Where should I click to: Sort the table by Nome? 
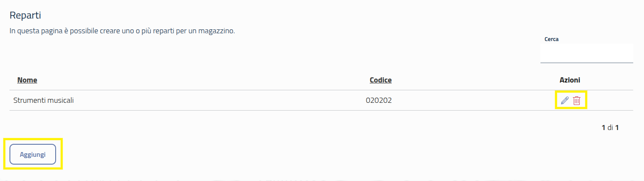(x=27, y=80)
